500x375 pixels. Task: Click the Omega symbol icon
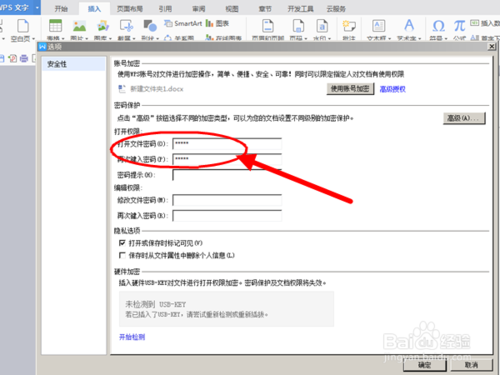[438, 26]
